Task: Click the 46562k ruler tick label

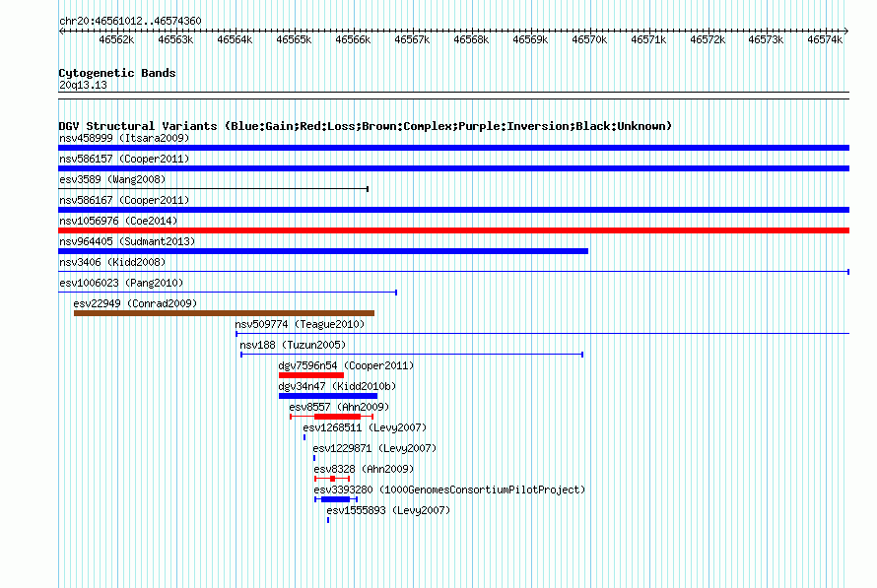Action: point(116,39)
